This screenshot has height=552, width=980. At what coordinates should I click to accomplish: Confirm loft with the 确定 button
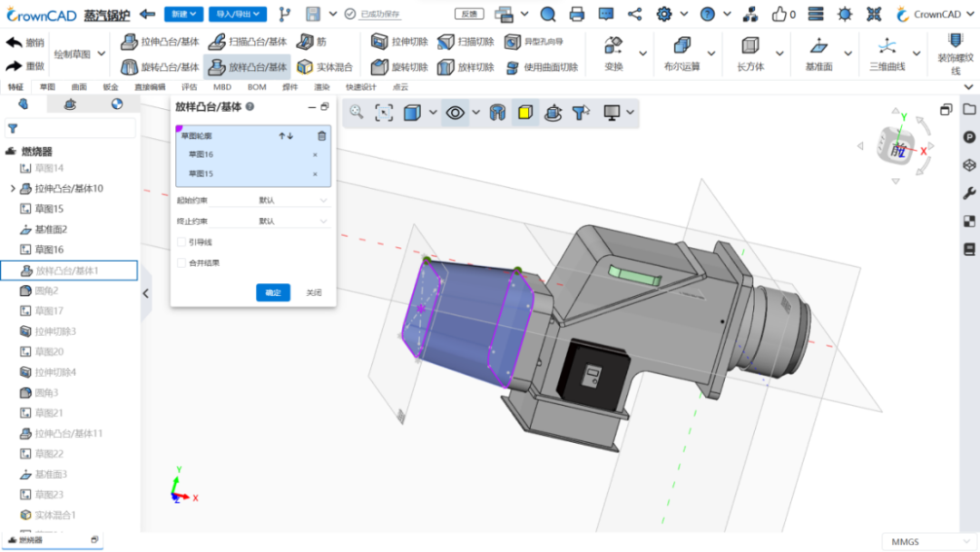click(273, 292)
